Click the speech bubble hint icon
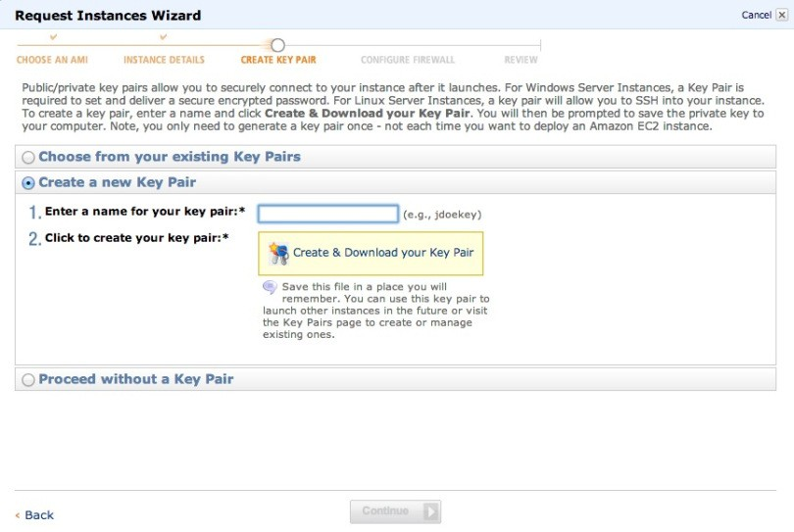Image resolution: width=794 pixels, height=532 pixels. pos(270,287)
